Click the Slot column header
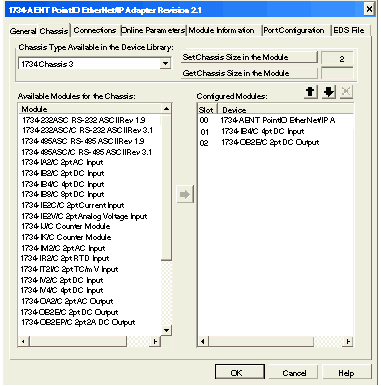This screenshot has width=381, height=386. (207, 109)
